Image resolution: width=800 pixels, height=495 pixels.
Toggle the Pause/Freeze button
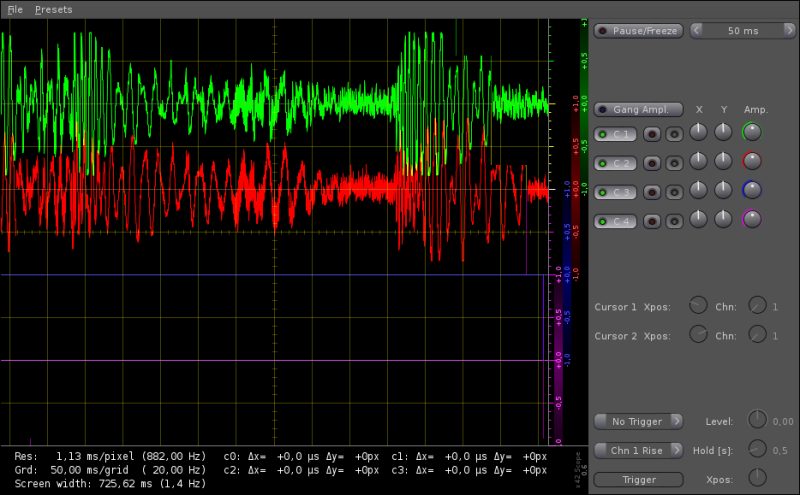click(638, 31)
